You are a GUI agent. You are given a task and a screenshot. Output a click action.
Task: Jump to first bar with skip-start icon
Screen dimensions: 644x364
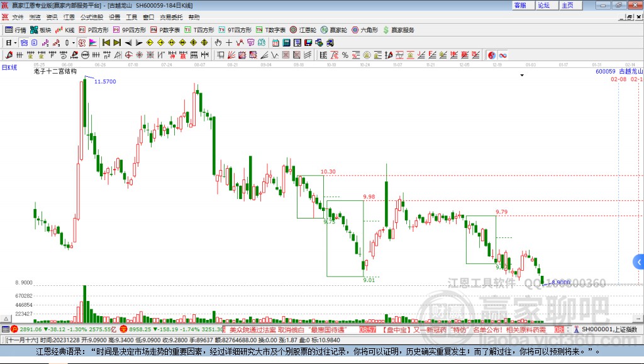(106, 42)
